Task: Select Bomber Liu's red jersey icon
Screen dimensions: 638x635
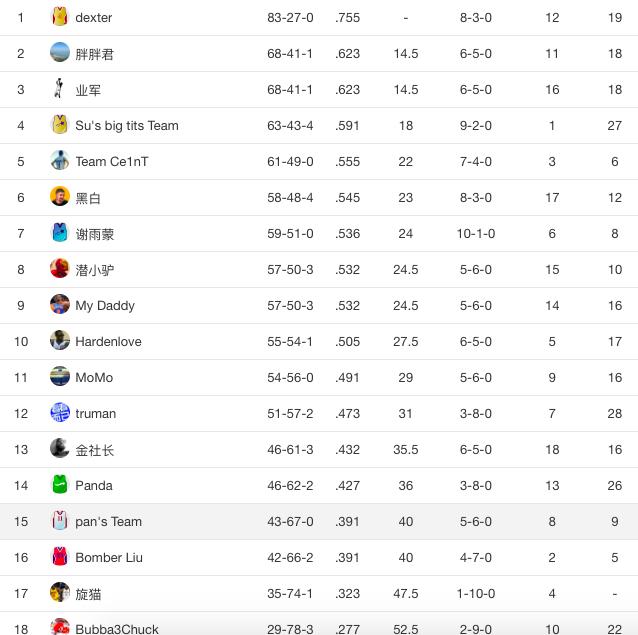Action: point(60,557)
